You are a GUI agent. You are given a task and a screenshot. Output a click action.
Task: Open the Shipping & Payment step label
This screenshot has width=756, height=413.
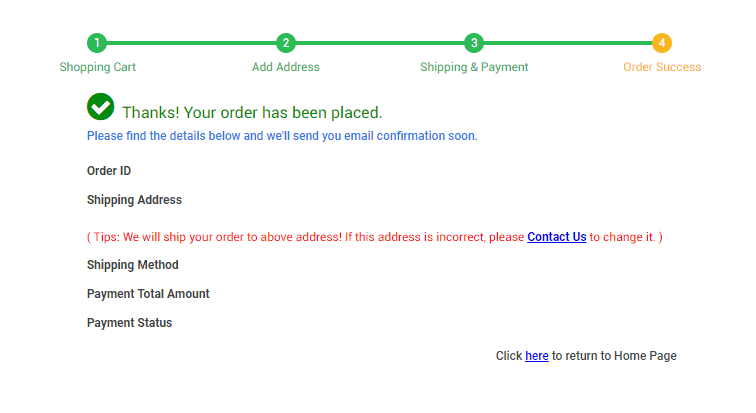pyautogui.click(x=474, y=67)
